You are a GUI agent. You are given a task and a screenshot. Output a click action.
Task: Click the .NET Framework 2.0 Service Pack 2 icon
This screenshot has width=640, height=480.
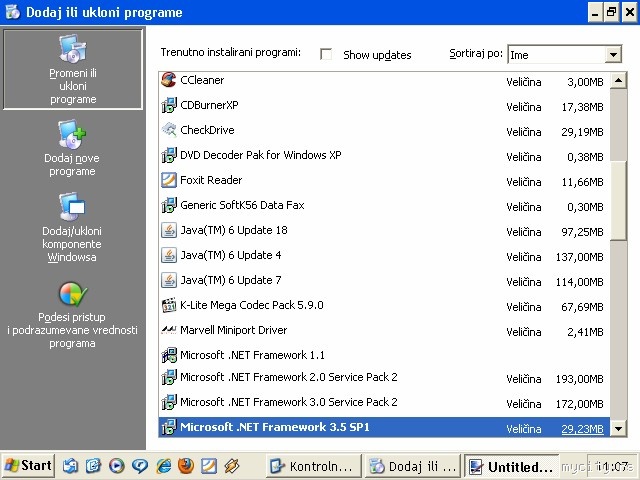pos(169,378)
